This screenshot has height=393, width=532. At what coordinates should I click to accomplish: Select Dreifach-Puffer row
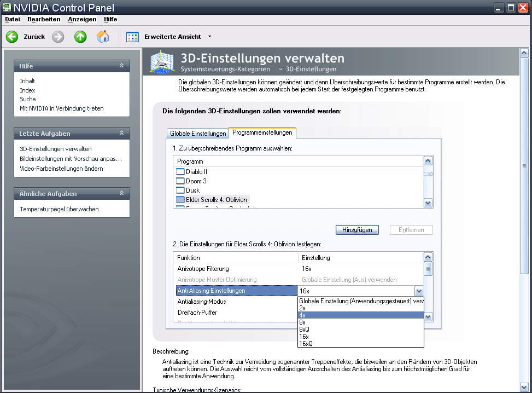coord(236,313)
